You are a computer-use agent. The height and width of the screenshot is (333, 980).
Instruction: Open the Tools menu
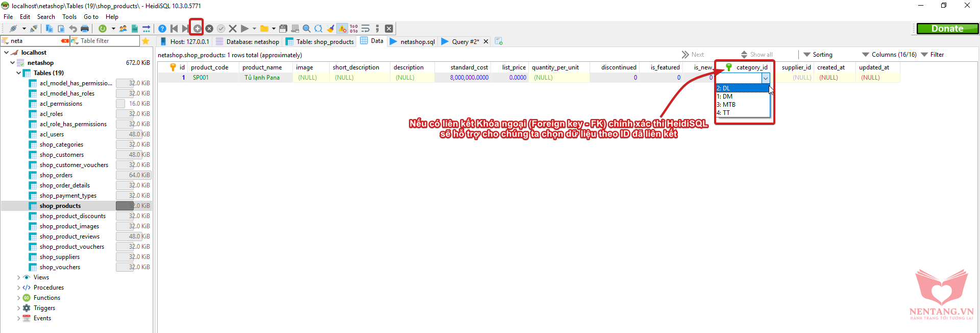(69, 17)
